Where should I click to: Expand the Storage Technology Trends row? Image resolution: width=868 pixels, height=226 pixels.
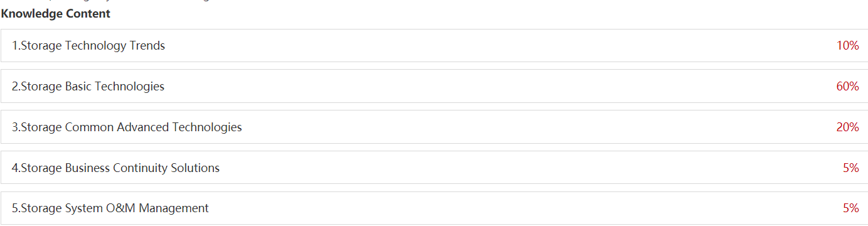(434, 45)
